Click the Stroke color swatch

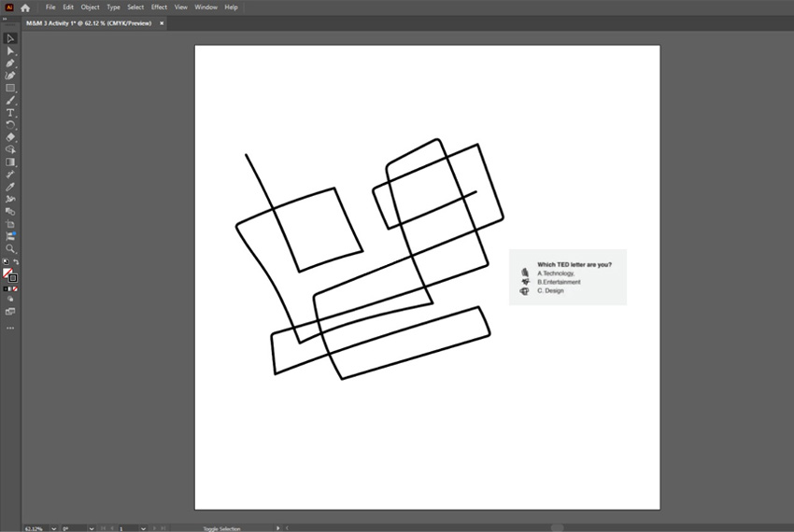coord(13,278)
